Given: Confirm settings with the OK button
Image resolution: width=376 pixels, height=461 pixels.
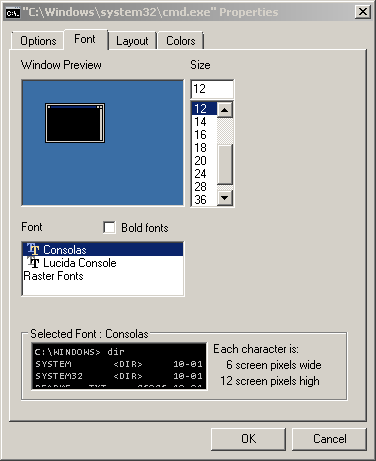Looking at the screenshot, I should tap(248, 439).
